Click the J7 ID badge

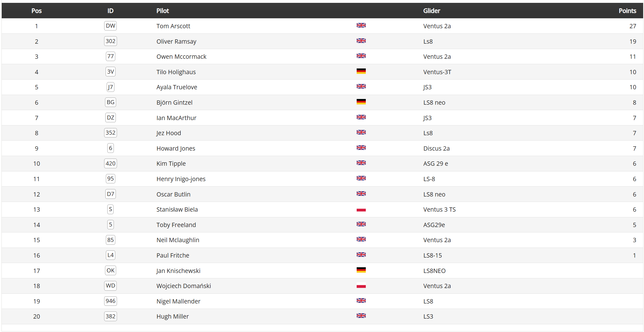pos(110,87)
